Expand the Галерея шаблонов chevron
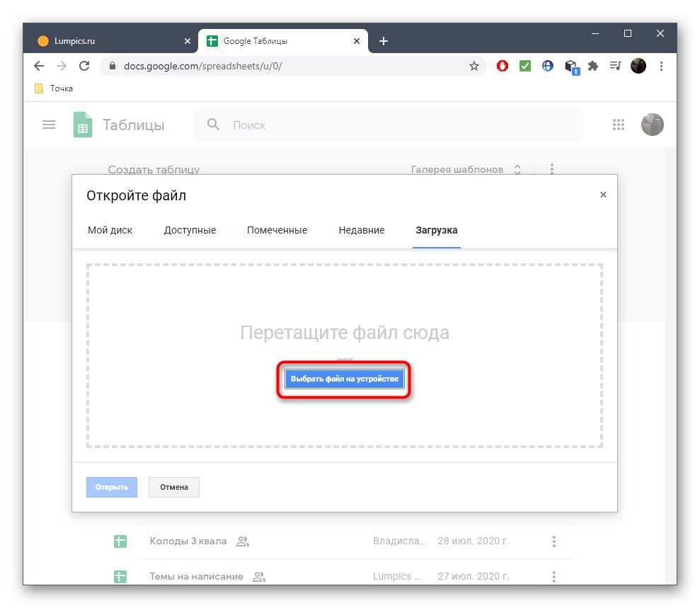Screen dimensions: 700x608 (x=517, y=169)
